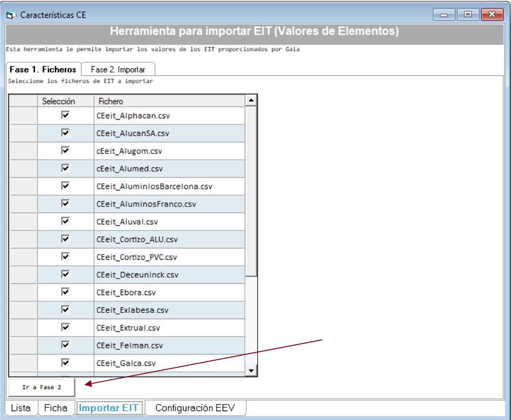Screen dimensions: 511x420
Task: Toggle checkbox for CEeit_AlucanSA.csv
Action: 66,132
